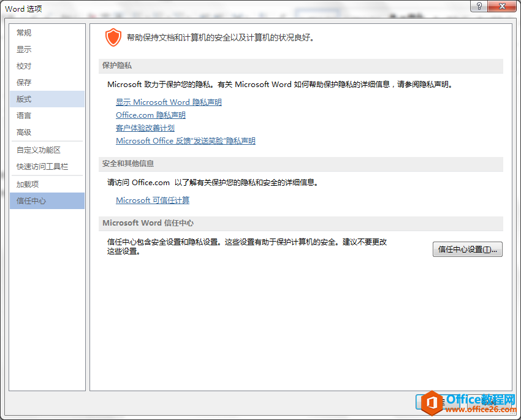Open 快速访问工具栏 settings

[x=47, y=167]
